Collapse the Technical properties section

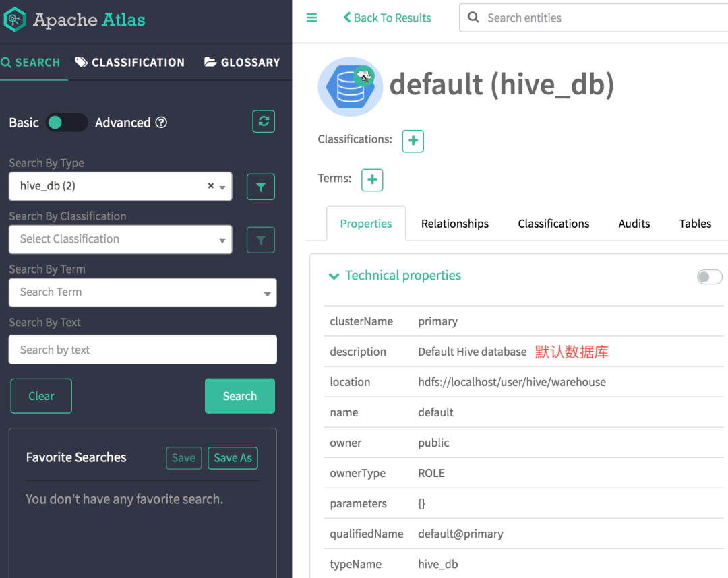pyautogui.click(x=334, y=276)
